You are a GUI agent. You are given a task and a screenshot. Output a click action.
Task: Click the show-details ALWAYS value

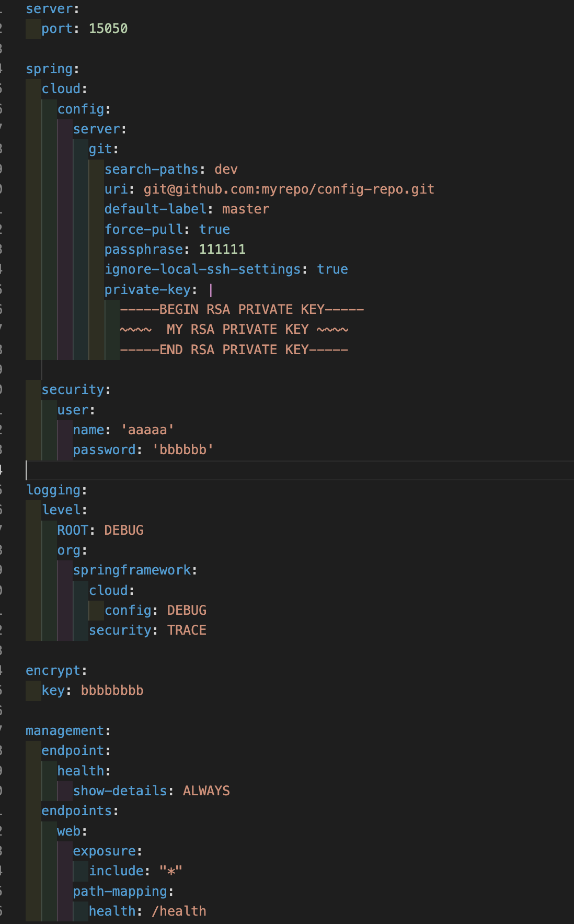206,791
